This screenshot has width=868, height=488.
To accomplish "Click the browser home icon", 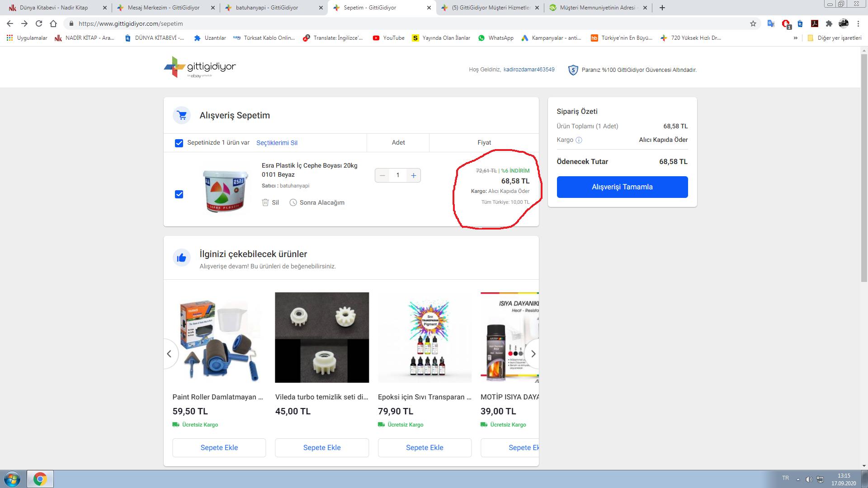I will coord(53,23).
